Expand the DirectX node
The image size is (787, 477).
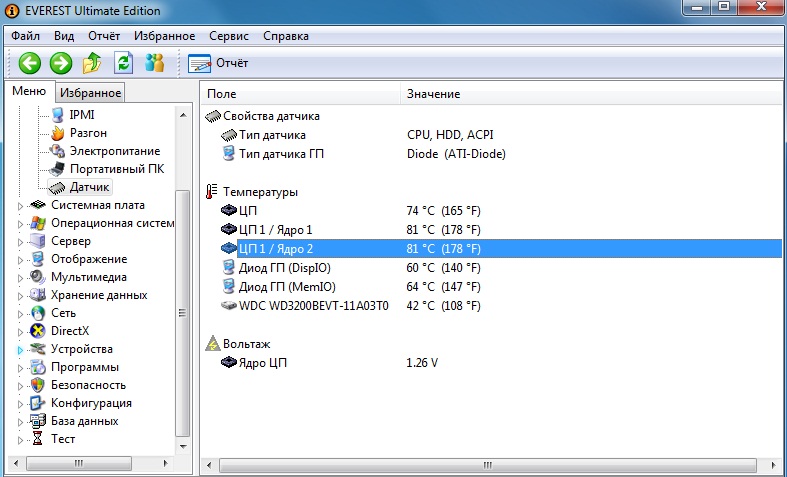click(20, 332)
